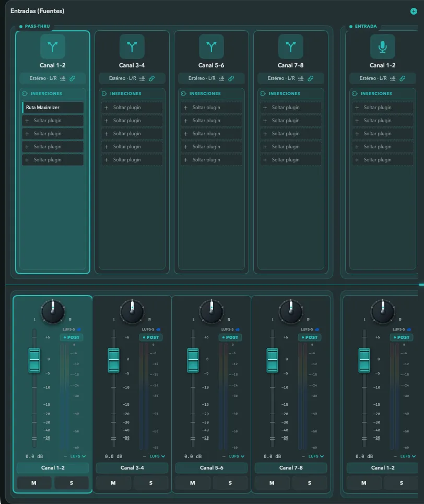Open LUFS dropdown on Entrada Canal 1-2 strip
The height and width of the screenshot is (504, 424).
408,456
